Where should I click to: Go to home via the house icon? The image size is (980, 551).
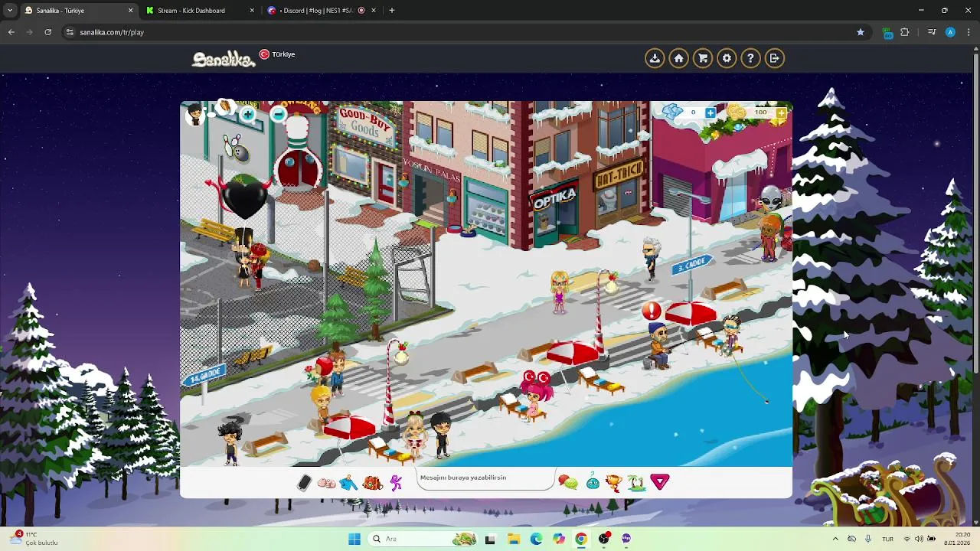(x=678, y=58)
